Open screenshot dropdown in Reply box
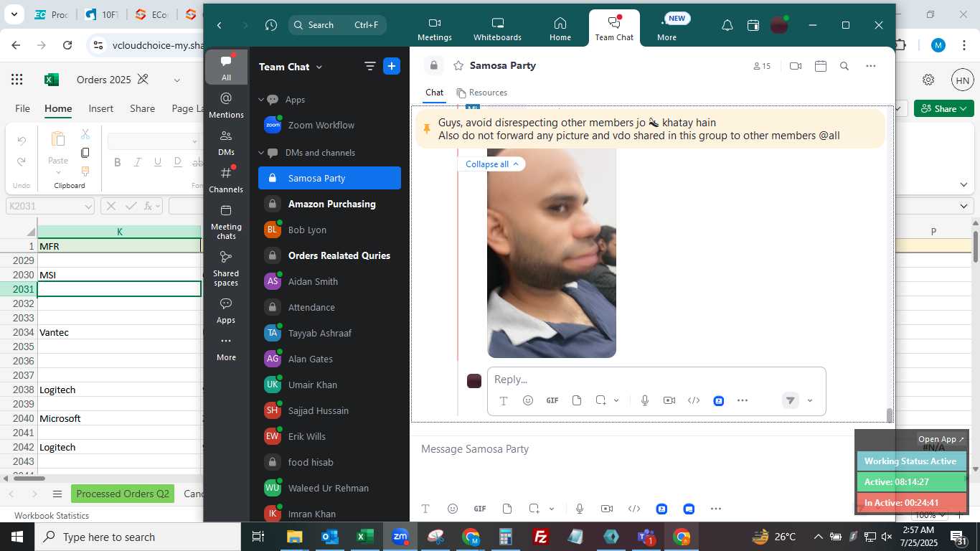This screenshot has height=551, width=980. (x=616, y=400)
